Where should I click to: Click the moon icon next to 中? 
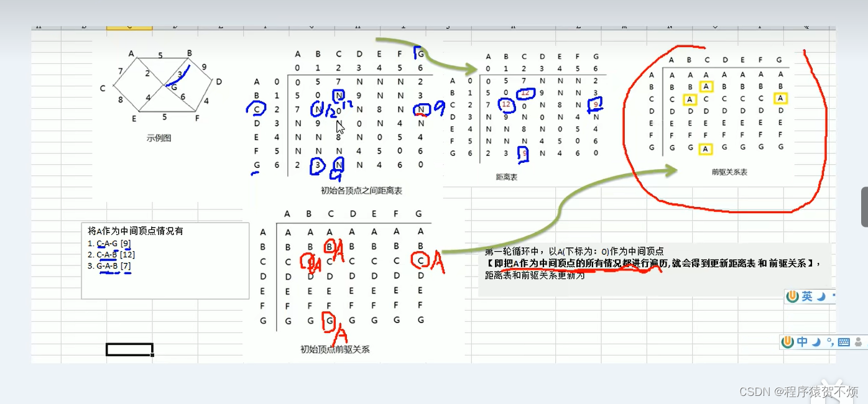(817, 342)
